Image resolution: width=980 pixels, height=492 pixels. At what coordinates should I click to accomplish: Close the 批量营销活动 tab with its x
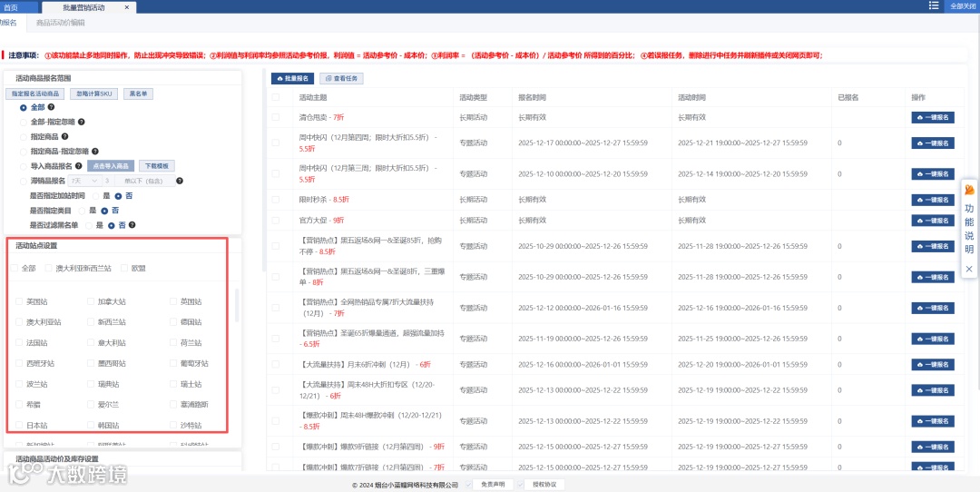pyautogui.click(x=126, y=7)
